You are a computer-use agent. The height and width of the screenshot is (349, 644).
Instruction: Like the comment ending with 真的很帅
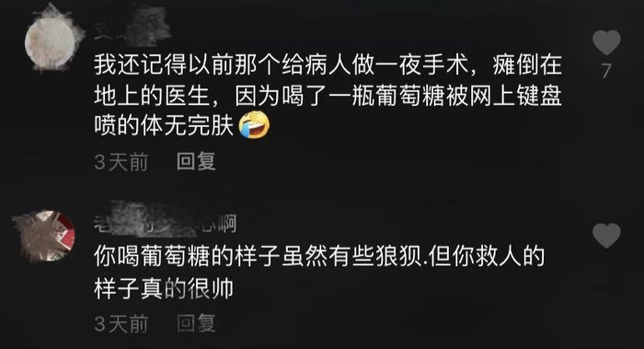point(606,236)
